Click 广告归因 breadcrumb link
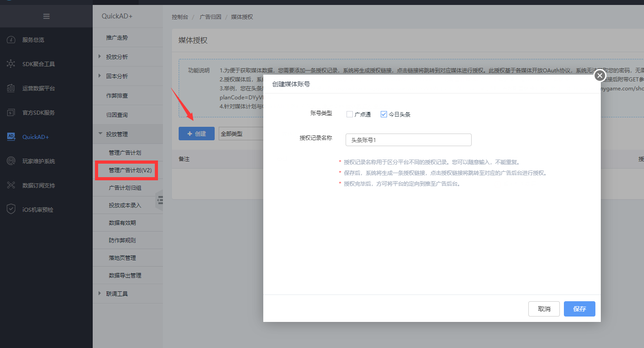This screenshot has width=644, height=348. pyautogui.click(x=211, y=17)
